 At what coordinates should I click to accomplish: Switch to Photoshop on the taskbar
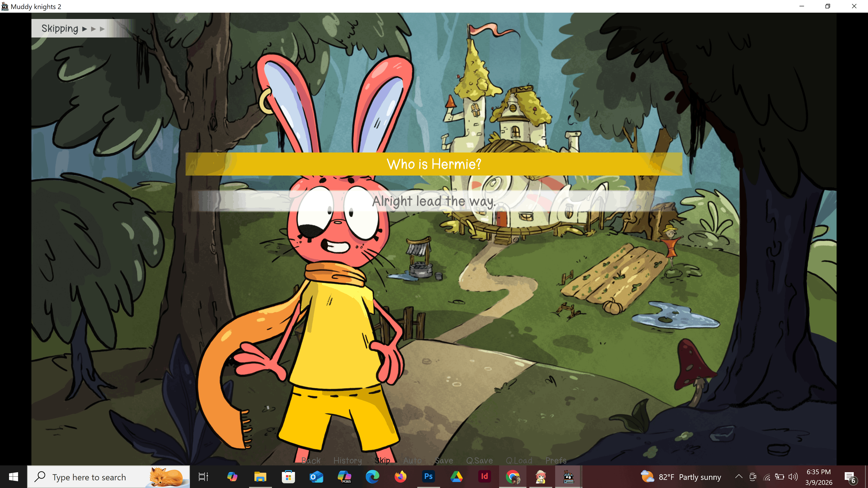[429, 477]
